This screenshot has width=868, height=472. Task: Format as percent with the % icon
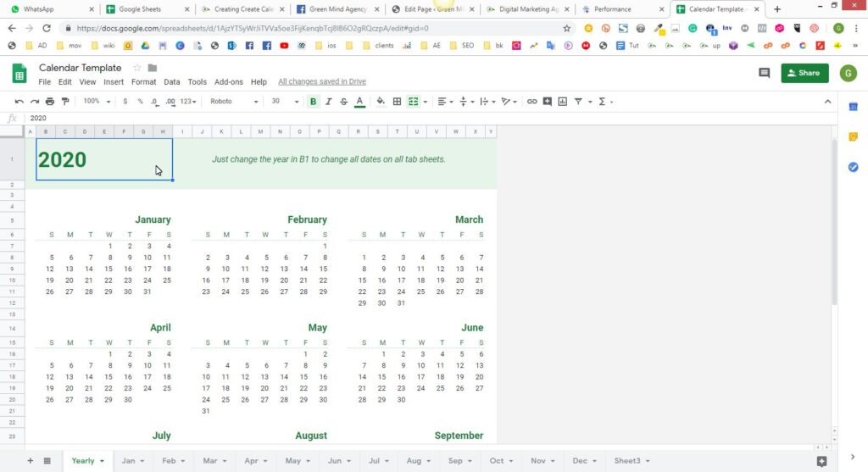[140, 101]
